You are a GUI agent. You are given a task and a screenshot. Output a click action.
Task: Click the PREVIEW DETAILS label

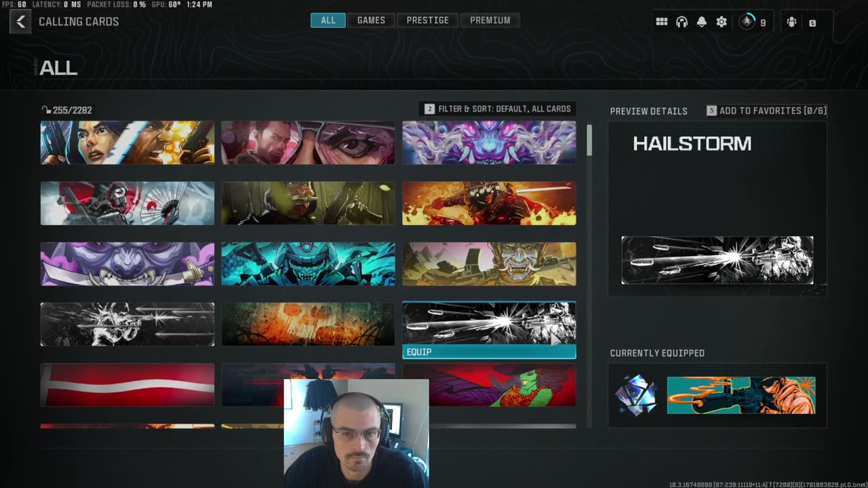(x=648, y=111)
